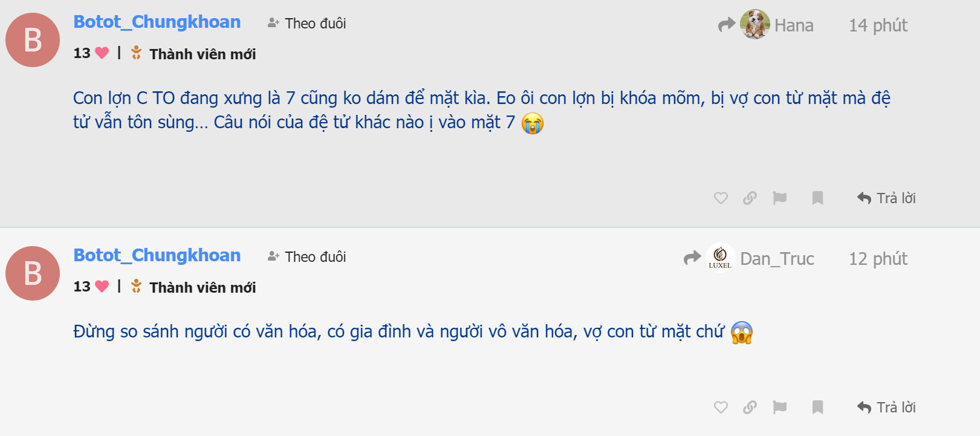This screenshot has width=980, height=436.
Task: Flag the first comment as inappropriate
Action: click(780, 198)
